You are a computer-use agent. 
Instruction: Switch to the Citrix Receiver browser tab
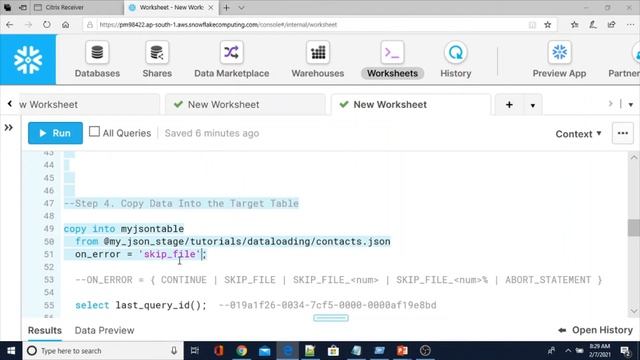(78, 7)
